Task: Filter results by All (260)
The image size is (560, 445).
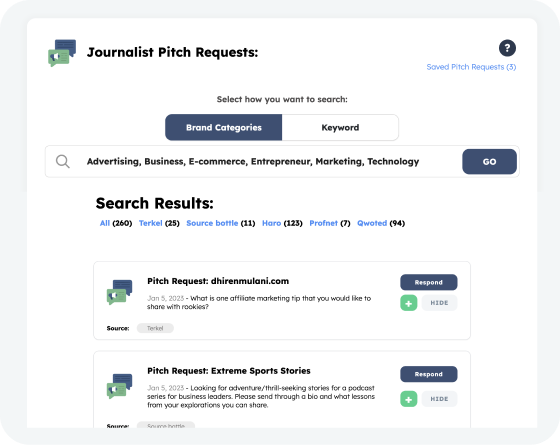Action: point(116,223)
